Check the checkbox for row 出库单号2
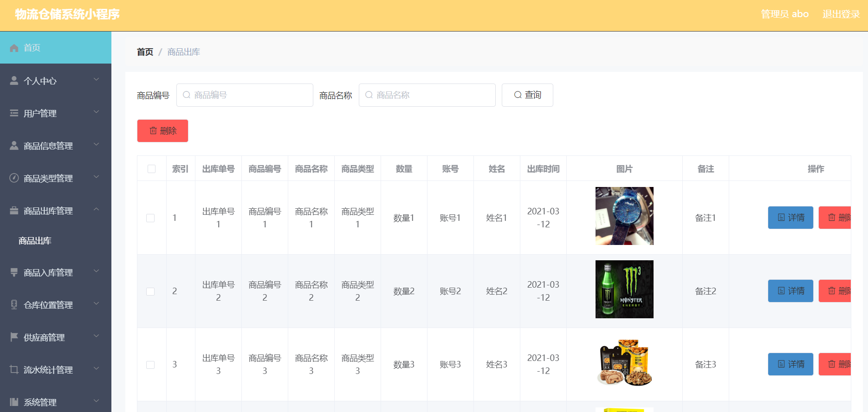This screenshot has width=868, height=412. (x=150, y=291)
